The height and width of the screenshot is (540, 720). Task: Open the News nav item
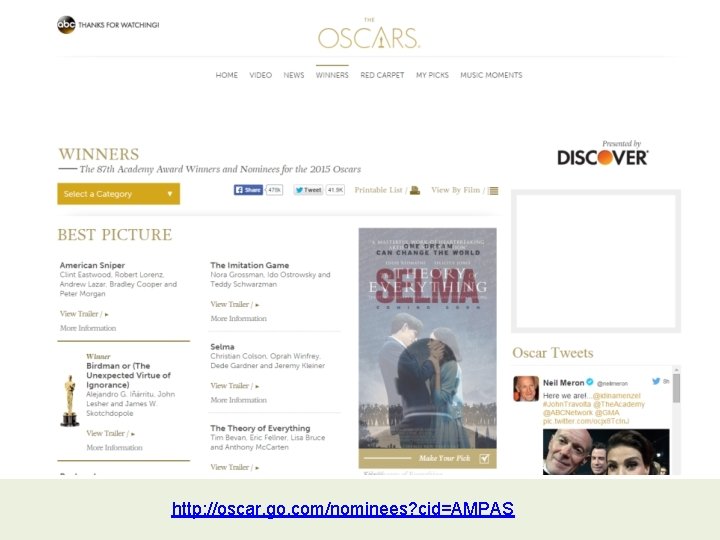click(x=294, y=75)
